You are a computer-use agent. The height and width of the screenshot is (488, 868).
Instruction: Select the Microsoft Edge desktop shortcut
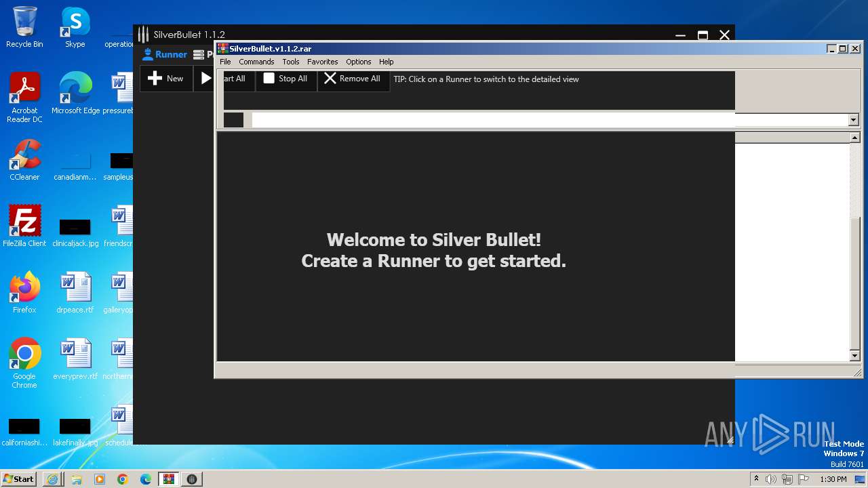pyautogui.click(x=75, y=94)
